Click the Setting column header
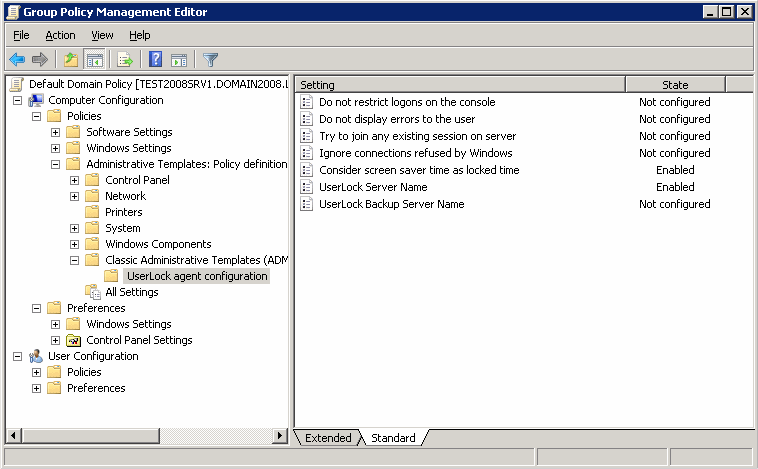758x469 pixels. click(460, 85)
